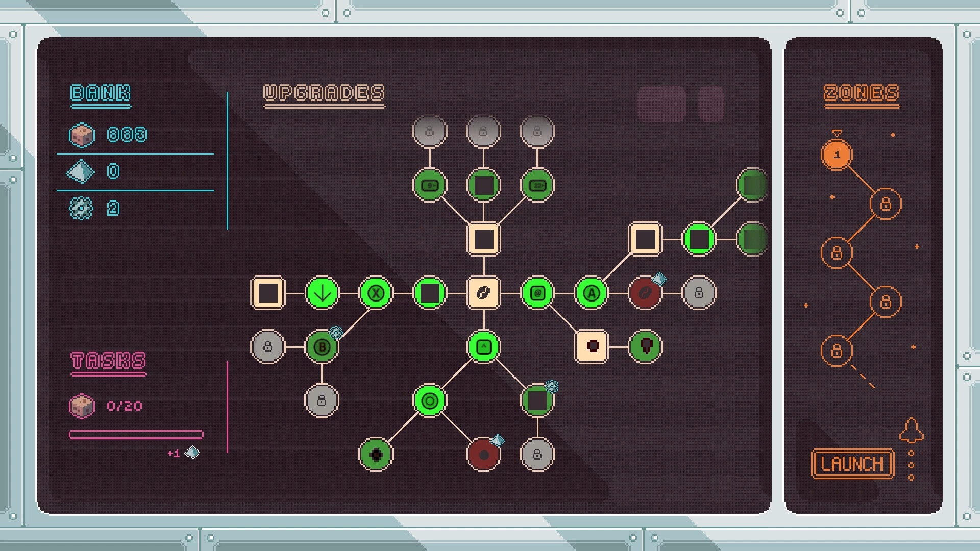Select zone 1 in the Zones map
This screenshot has height=551, width=980.
837,155
